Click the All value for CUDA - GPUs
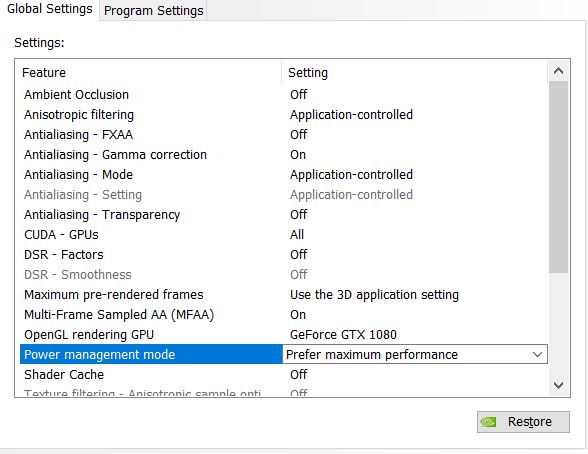Viewport: 588px width, 454px height. coord(297,235)
